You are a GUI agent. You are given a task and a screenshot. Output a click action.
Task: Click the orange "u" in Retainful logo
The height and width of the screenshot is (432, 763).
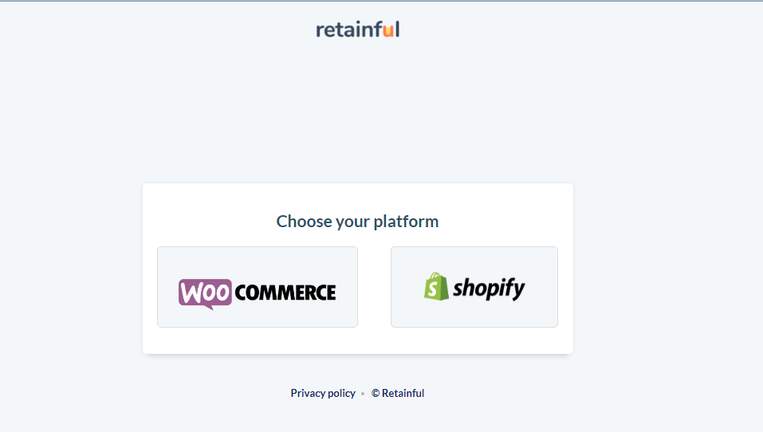click(388, 31)
